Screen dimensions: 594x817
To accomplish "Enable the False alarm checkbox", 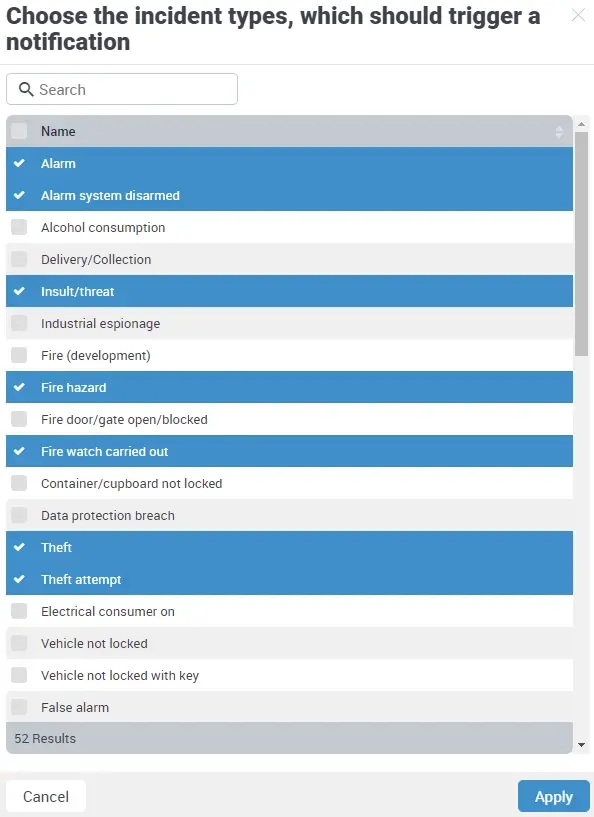I will (x=18, y=707).
